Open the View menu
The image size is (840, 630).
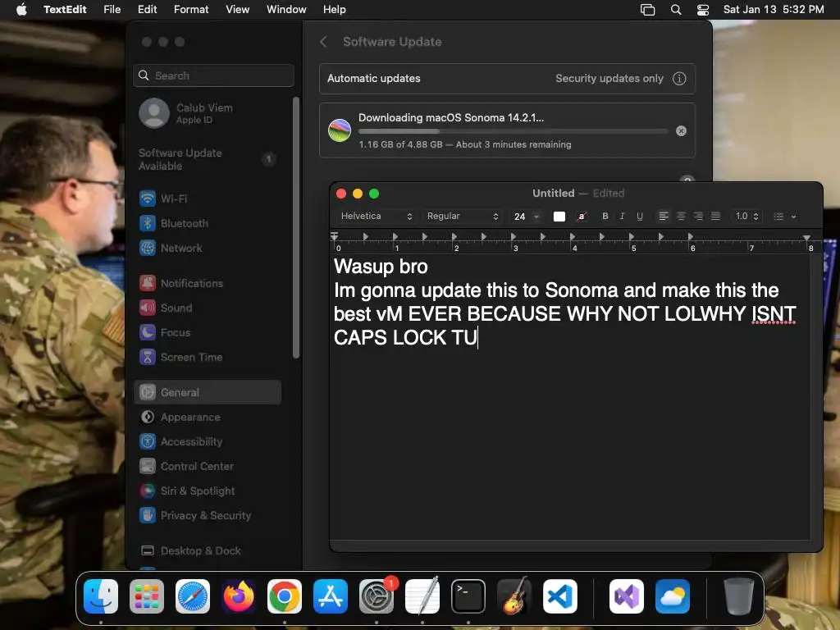[x=237, y=9]
